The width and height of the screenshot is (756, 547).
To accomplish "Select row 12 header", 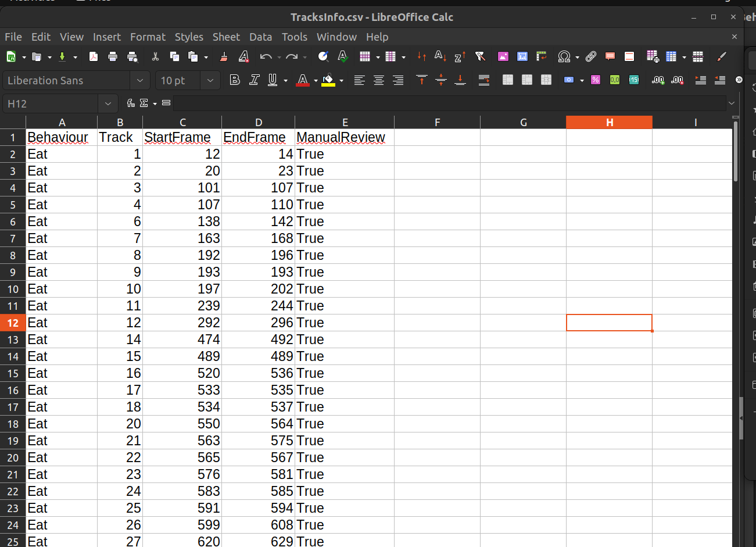I will (x=13, y=323).
